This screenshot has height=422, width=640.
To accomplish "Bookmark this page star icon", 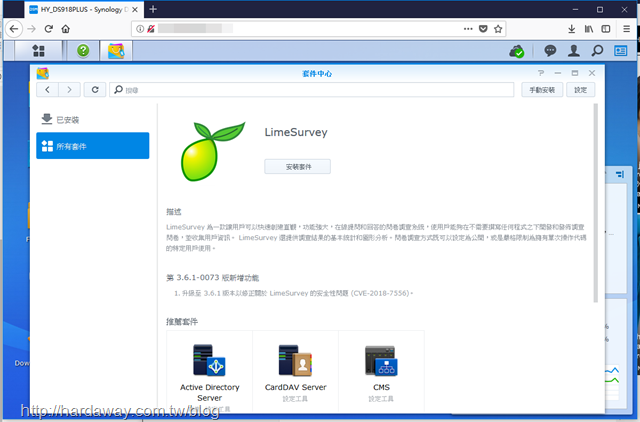I will [x=498, y=29].
